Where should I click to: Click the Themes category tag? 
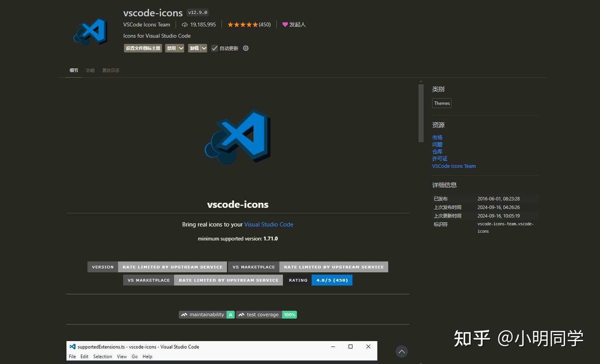coord(441,103)
